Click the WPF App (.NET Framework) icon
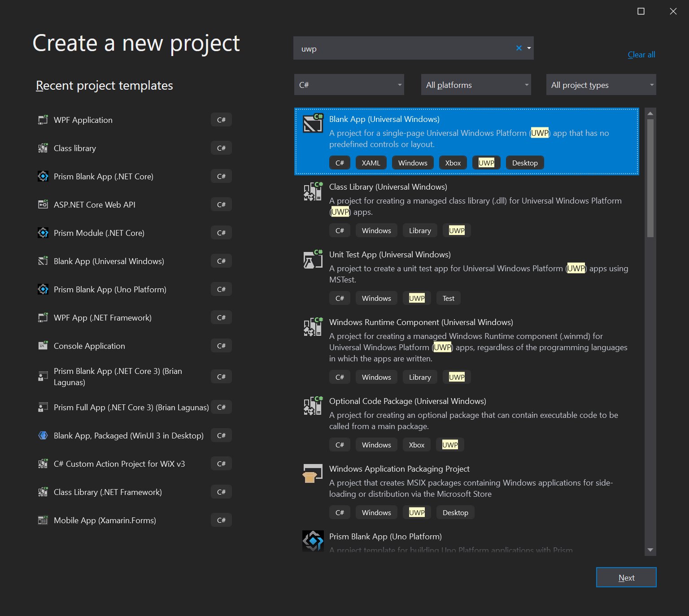The height and width of the screenshot is (616, 689). 43,317
